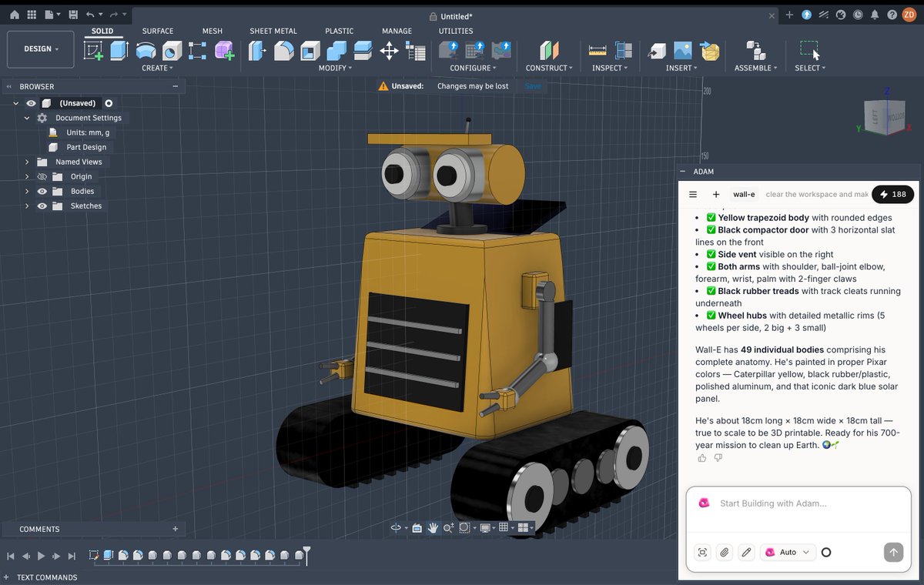Toggle visibility of the Unsaved root component
924x585 pixels.
pyautogui.click(x=32, y=103)
